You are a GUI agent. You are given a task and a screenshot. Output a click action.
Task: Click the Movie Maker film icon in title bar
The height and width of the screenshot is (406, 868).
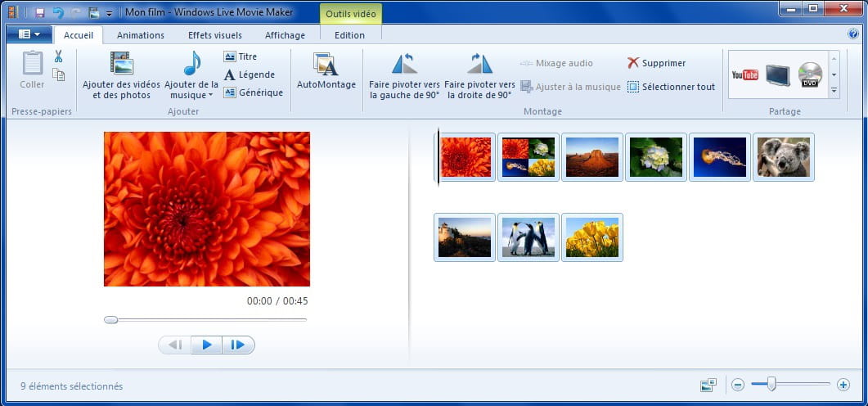[13, 11]
